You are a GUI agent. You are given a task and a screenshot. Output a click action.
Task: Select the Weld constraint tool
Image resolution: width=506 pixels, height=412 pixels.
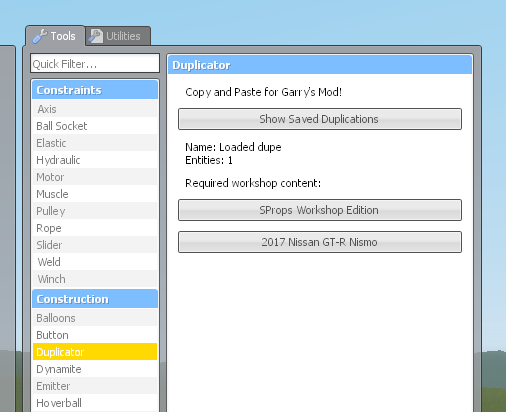click(x=95, y=262)
